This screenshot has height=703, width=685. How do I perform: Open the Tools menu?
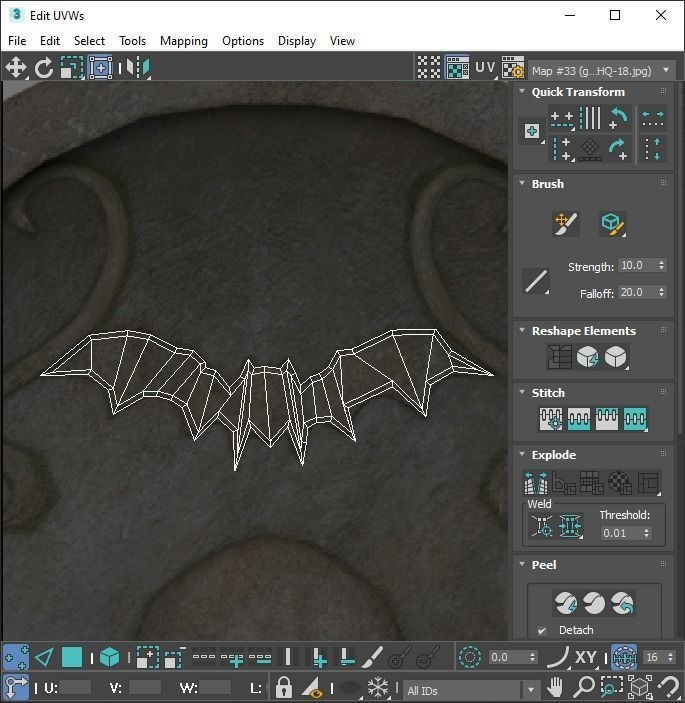[132, 41]
